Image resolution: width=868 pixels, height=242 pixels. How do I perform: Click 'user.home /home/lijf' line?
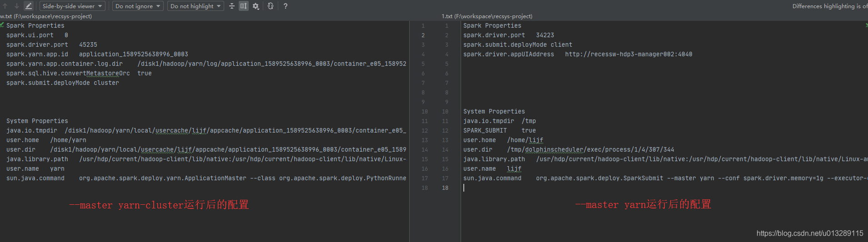point(503,140)
